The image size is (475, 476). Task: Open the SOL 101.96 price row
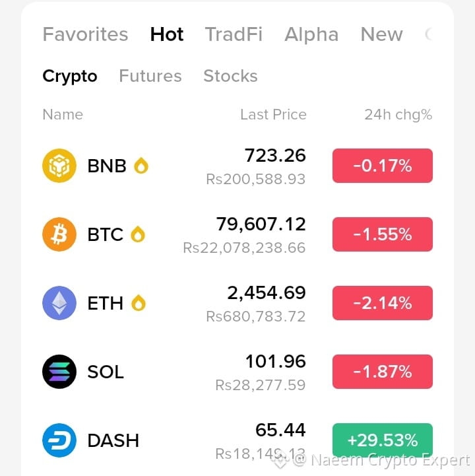[x=237, y=371]
